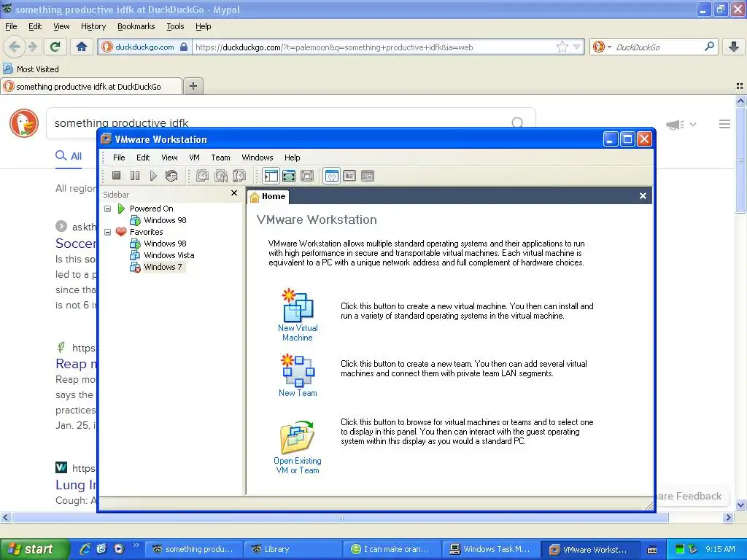
Task: Click the Console view toolbar icon
Action: coord(349,176)
